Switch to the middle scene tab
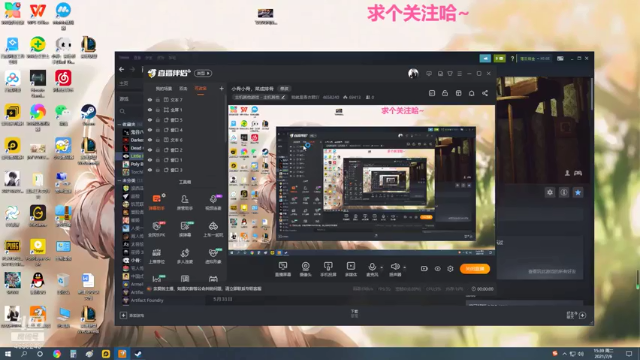Viewport: 640px width, 360px height. coord(183,89)
